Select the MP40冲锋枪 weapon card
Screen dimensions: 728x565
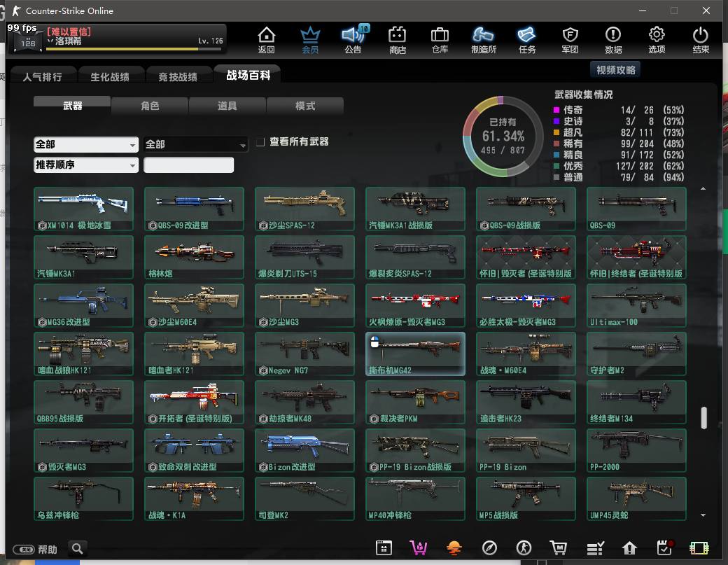click(415, 498)
